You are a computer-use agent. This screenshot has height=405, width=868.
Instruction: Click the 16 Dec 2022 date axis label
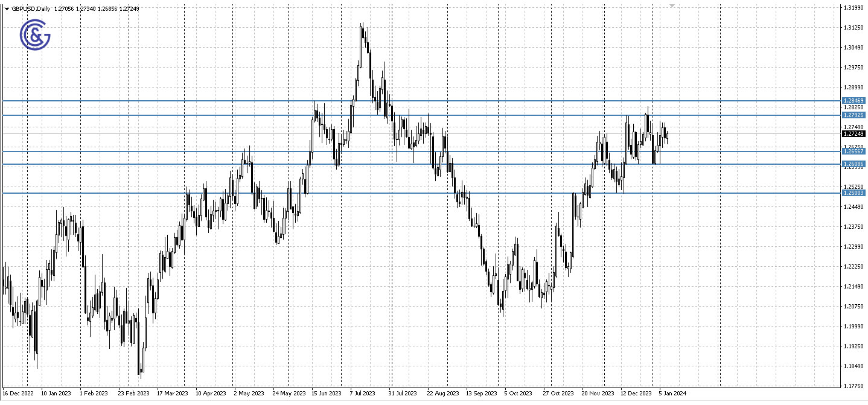[x=18, y=392]
